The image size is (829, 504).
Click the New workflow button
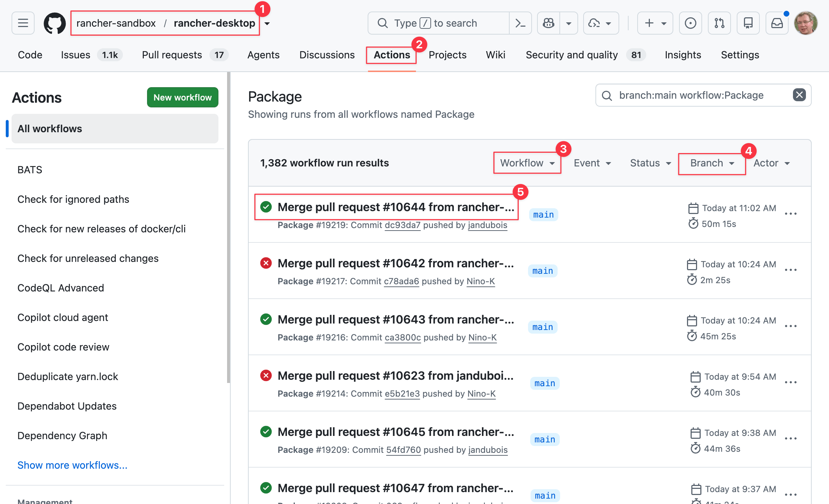(x=182, y=97)
